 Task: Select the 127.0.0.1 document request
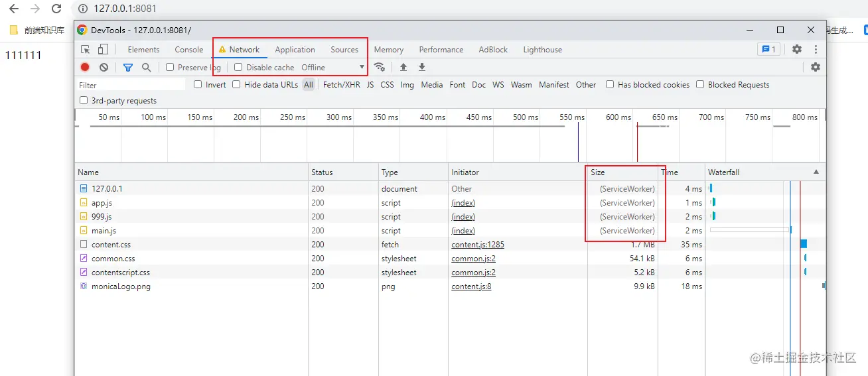(450, 189)
